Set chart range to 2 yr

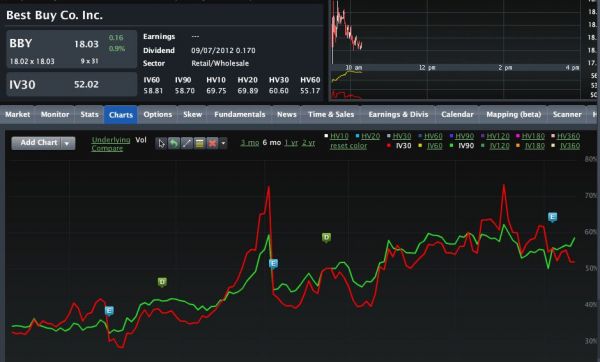tap(308, 143)
